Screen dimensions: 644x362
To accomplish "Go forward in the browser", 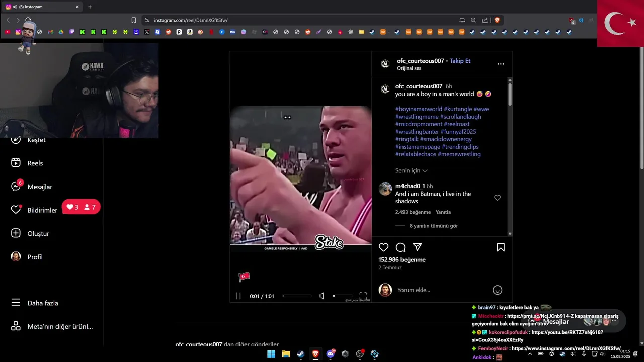I will pos(18,20).
